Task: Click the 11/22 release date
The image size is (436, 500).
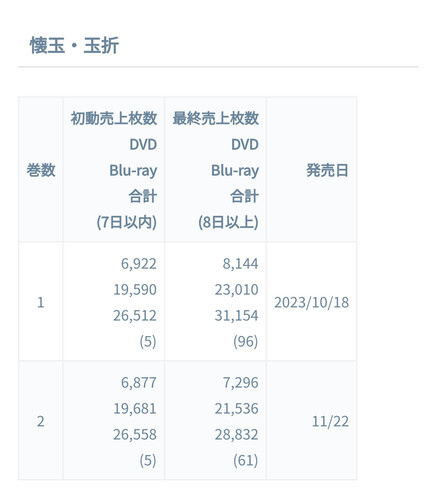Action: 330,421
